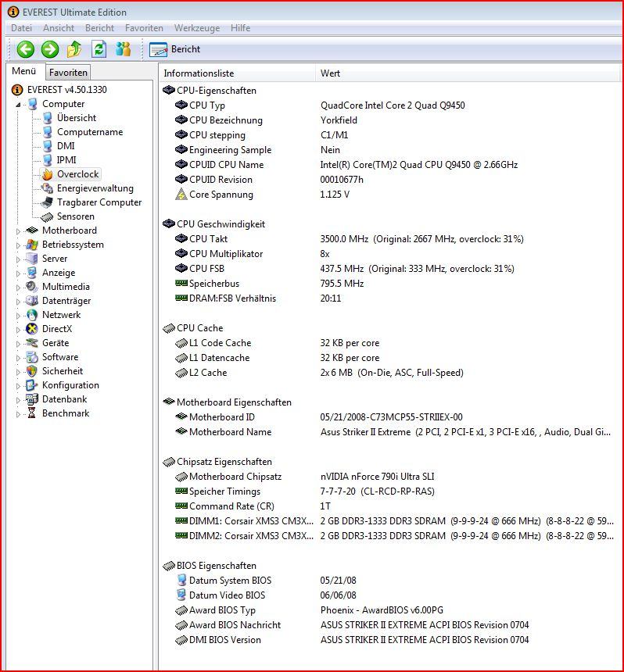
Task: Open the Ansicht menu
Action: (59, 28)
